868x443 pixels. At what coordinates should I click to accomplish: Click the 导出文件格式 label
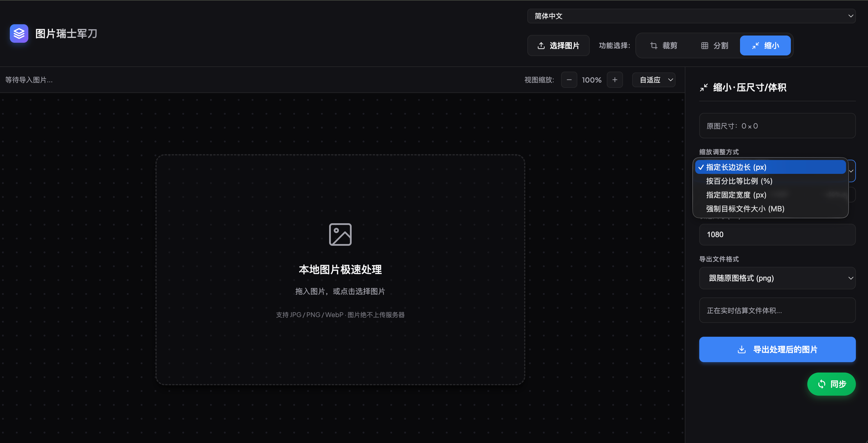[x=719, y=259]
